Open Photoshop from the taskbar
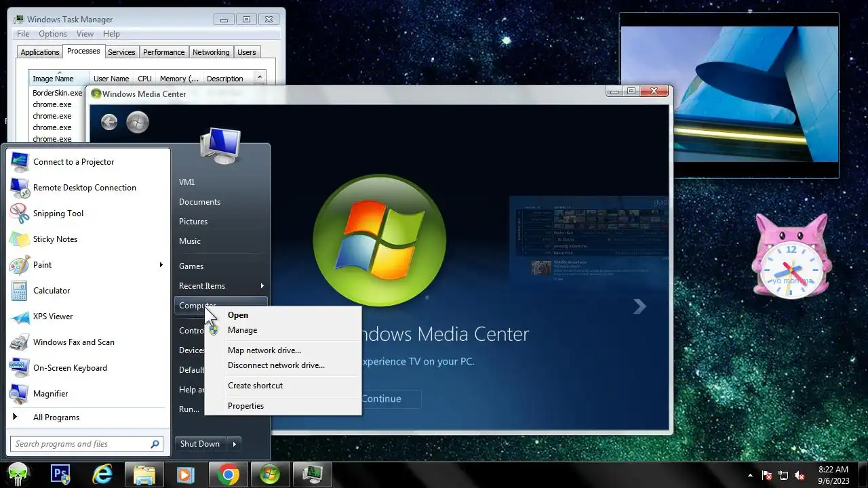The image size is (868, 488). pyautogui.click(x=61, y=474)
